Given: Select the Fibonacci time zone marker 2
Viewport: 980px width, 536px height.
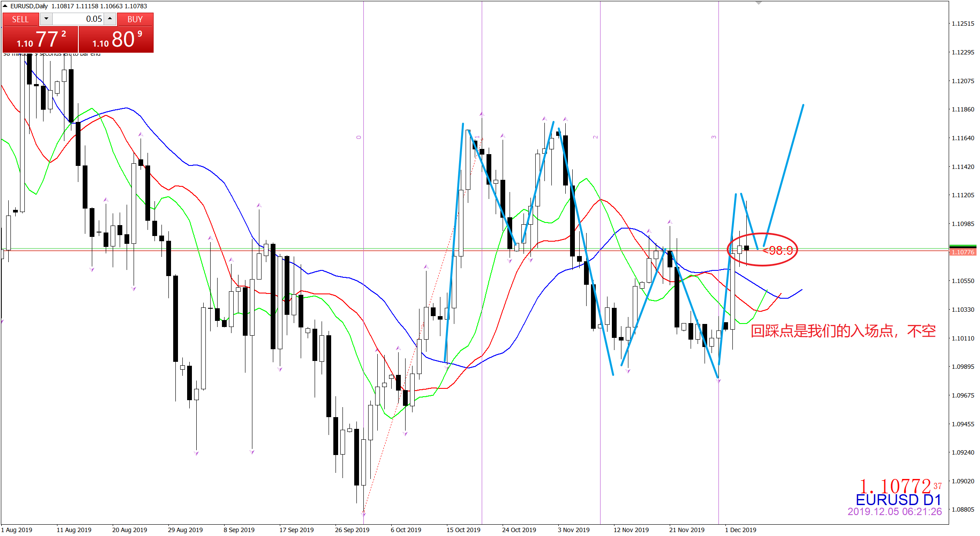Looking at the screenshot, I should pos(595,137).
